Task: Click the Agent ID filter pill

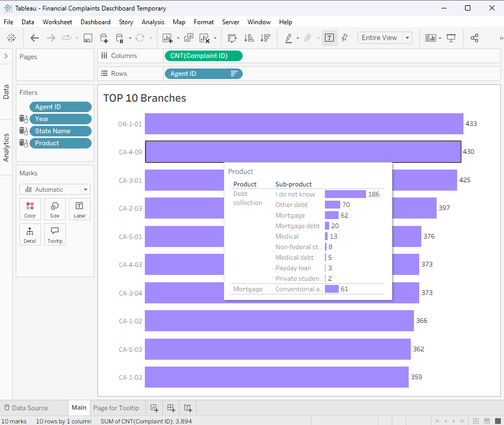Action: coord(61,107)
